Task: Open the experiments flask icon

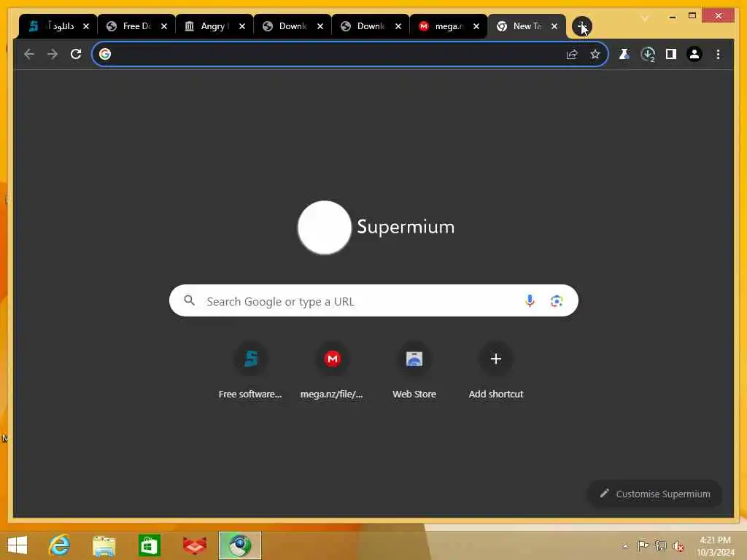Action: 624,54
